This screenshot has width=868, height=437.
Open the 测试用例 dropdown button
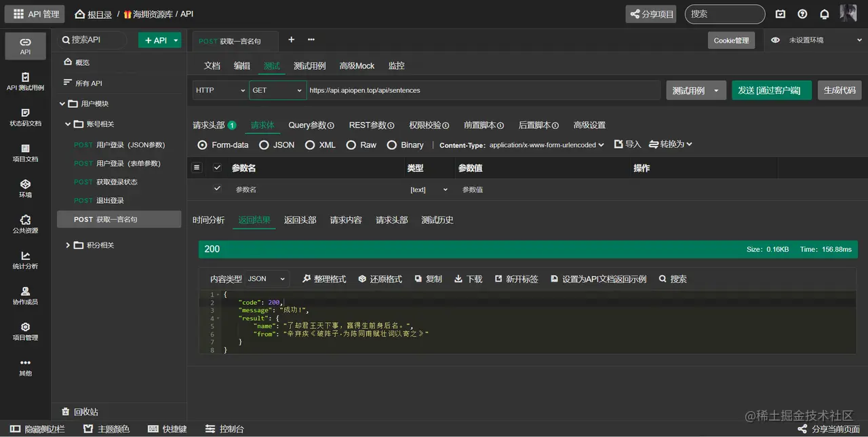pos(696,90)
